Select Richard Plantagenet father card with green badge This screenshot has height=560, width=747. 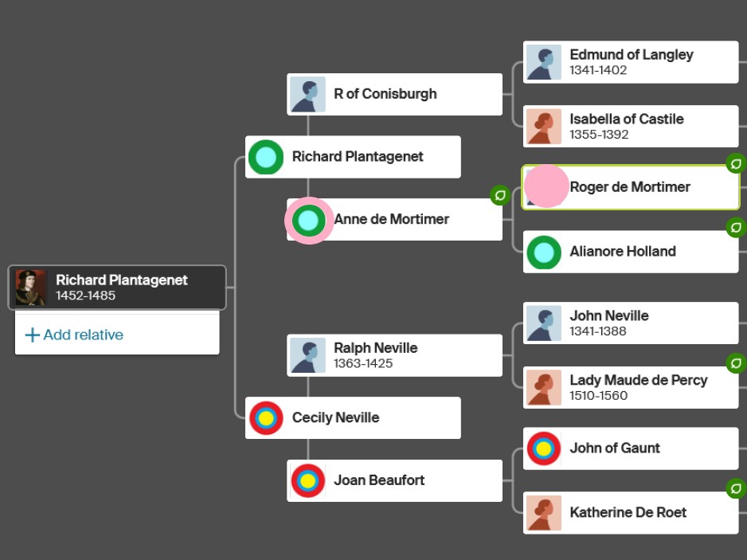[x=353, y=157]
